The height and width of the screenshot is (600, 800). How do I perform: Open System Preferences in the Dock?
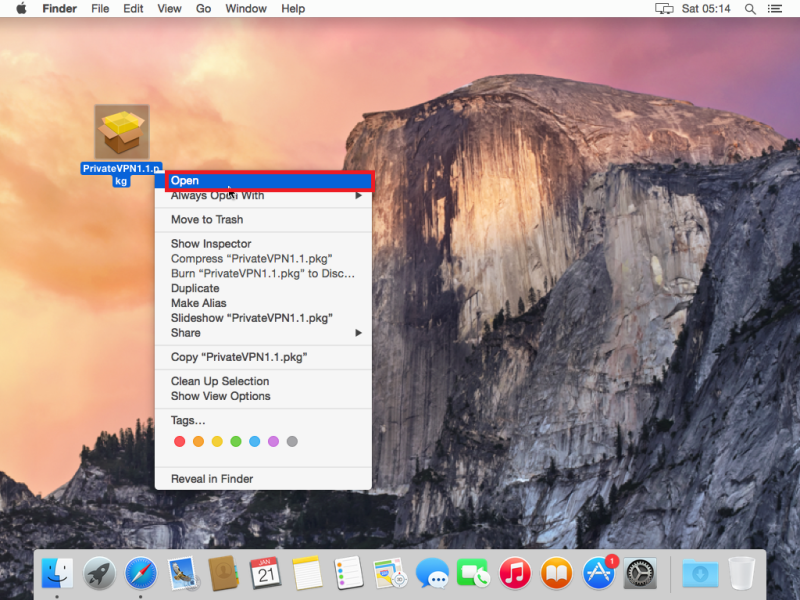pos(640,573)
